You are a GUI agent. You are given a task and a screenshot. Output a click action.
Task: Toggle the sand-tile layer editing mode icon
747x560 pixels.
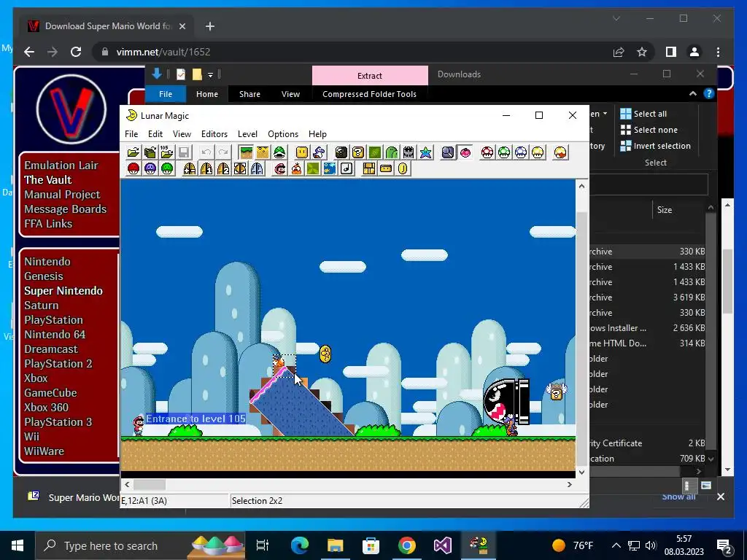tap(263, 152)
